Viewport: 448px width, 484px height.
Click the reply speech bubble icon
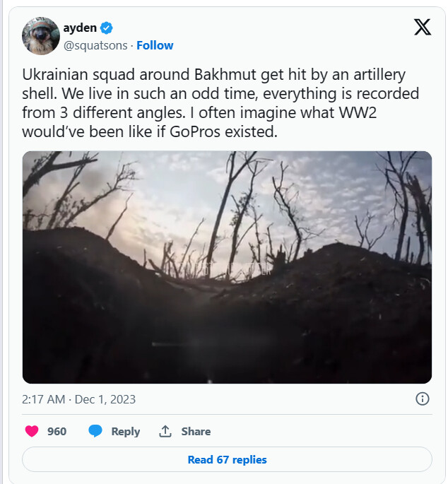click(95, 431)
